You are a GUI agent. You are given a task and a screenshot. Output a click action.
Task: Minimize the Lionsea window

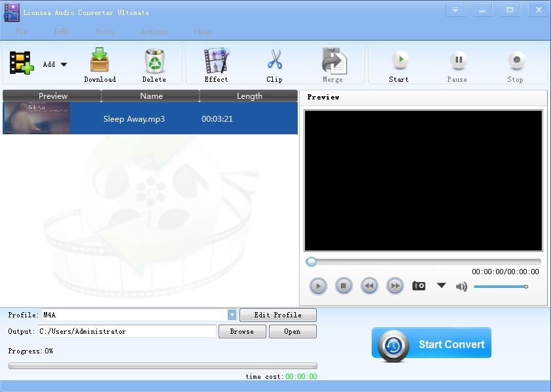pyautogui.click(x=482, y=10)
